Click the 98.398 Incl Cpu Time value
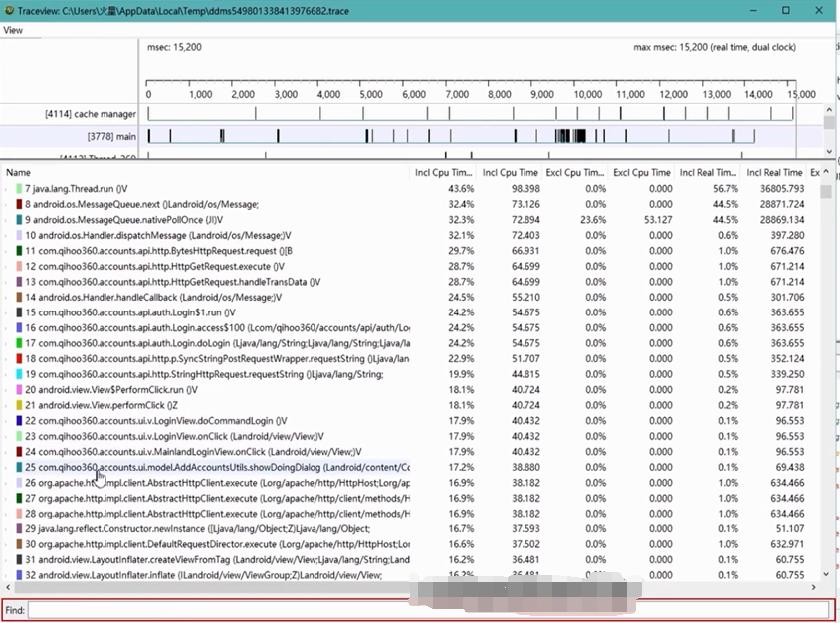 tap(525, 188)
